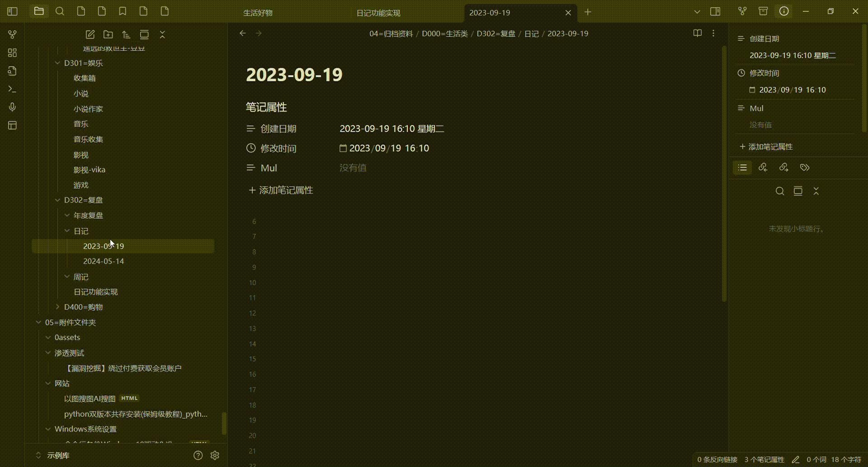Open the graph view from left ribbon
This screenshot has width=868, height=467.
tap(12, 34)
